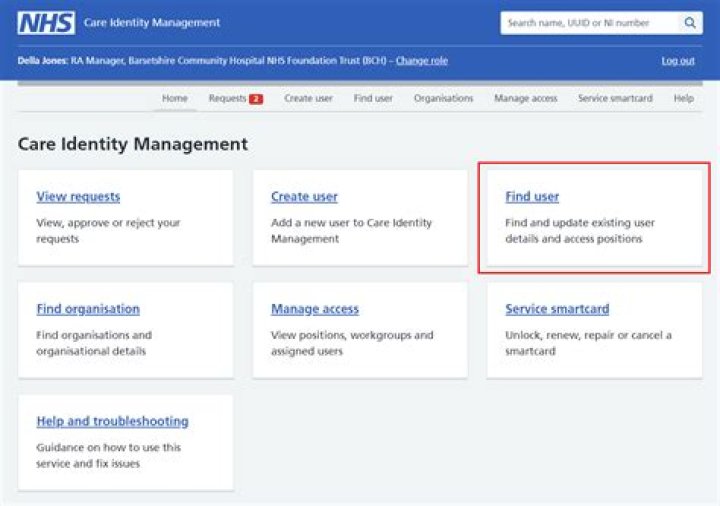
Task: Open the Organisations nav tab
Action: click(443, 98)
